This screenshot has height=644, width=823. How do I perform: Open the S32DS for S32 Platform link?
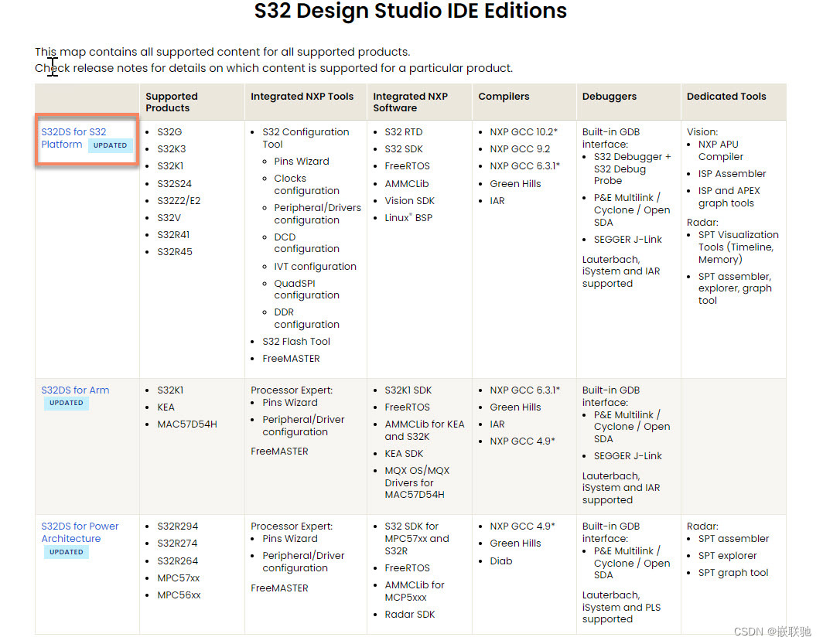point(73,138)
